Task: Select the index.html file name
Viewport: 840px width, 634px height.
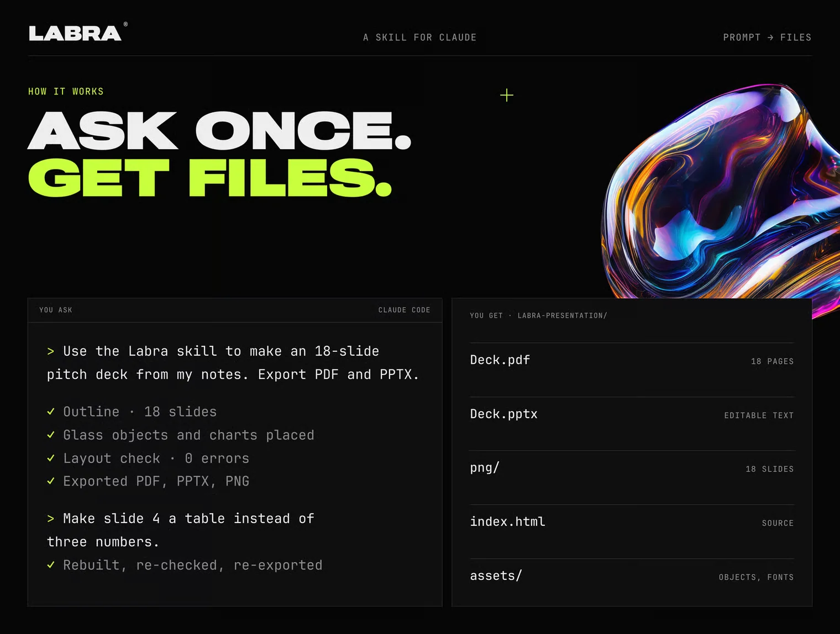Action: tap(508, 522)
